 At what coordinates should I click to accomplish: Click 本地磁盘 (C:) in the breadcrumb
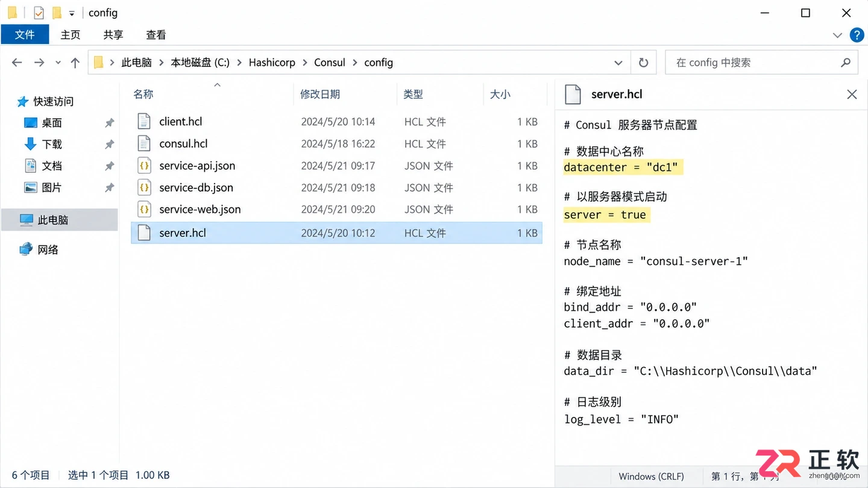click(200, 63)
